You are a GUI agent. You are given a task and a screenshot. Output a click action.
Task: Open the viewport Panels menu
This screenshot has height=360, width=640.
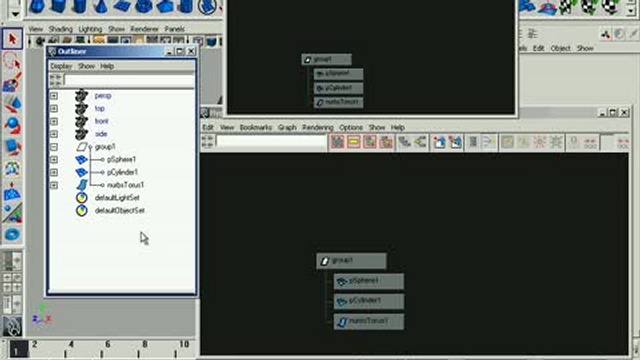coord(175,29)
